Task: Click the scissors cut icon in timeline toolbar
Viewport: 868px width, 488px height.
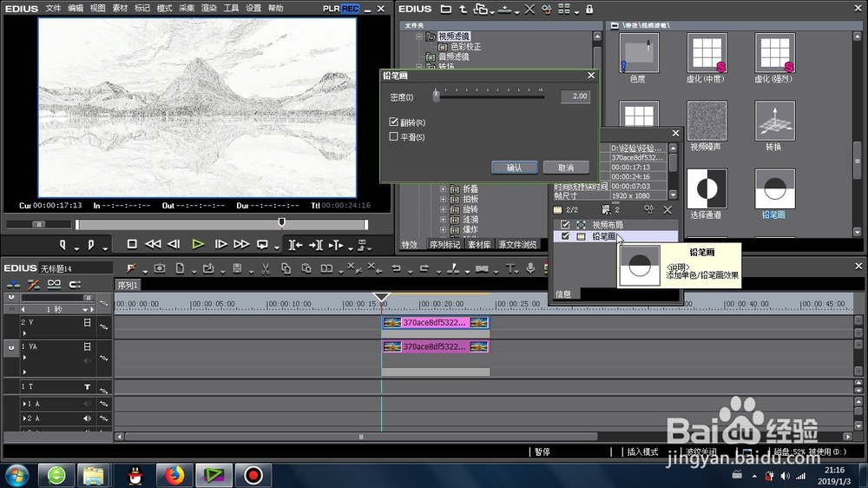Action: [x=266, y=268]
